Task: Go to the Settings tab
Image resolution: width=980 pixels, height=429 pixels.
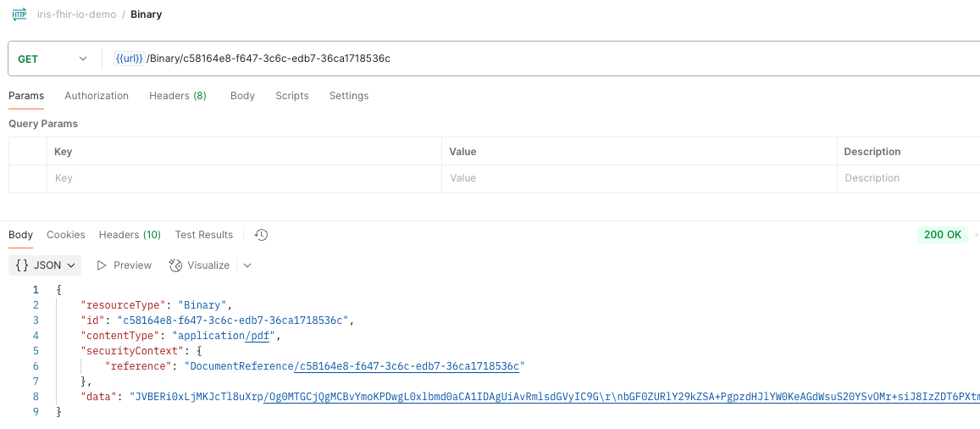Action: pos(349,96)
